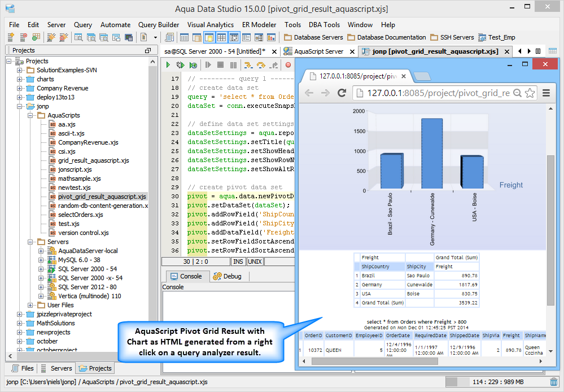Screen dimensions: 564x392
Task: Click the browser horizontal scrollbar
Action: pyautogui.click(x=374, y=361)
